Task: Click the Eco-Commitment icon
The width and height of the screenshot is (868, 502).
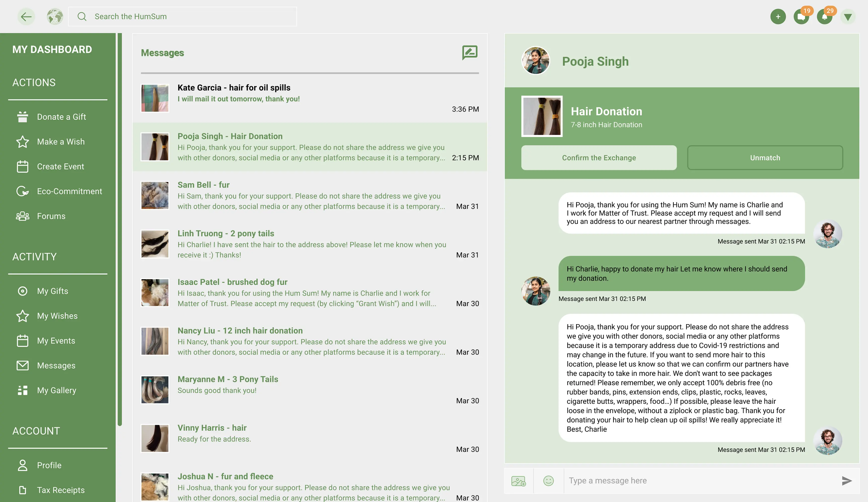Action: 23,191
